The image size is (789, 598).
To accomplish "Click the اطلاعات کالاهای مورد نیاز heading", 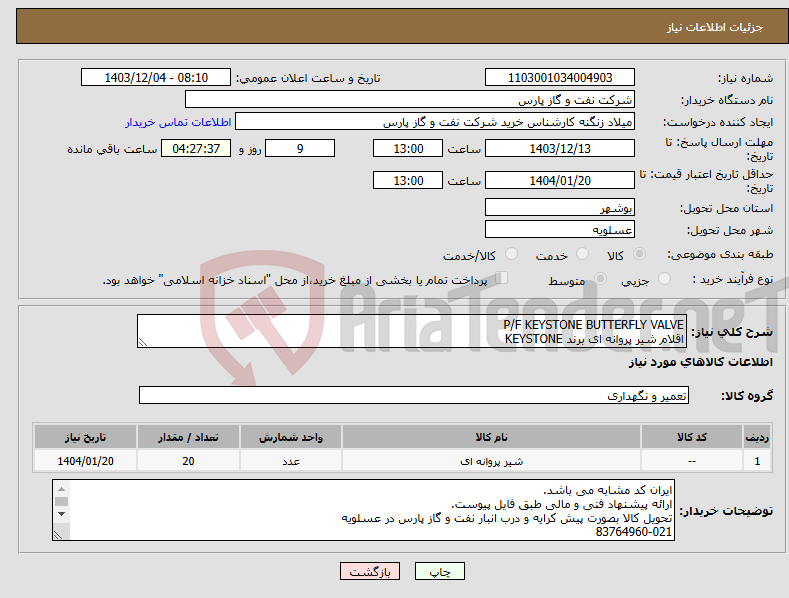I will (700, 362).
